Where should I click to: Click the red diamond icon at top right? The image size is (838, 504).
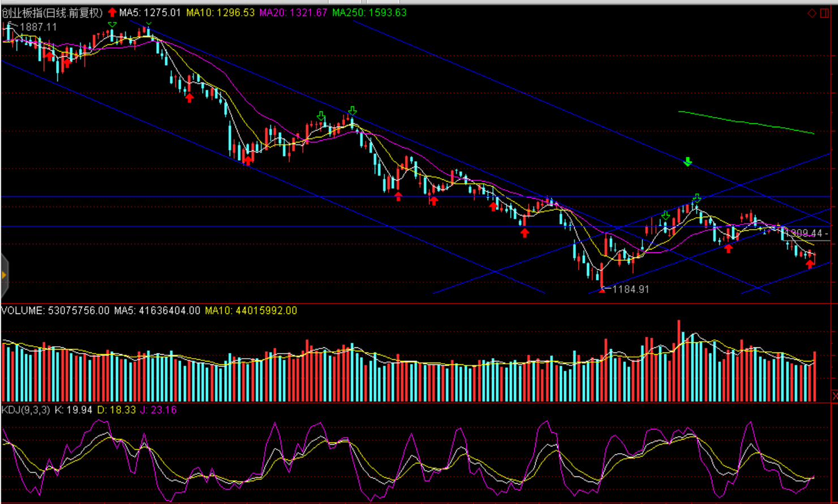pyautogui.click(x=811, y=13)
